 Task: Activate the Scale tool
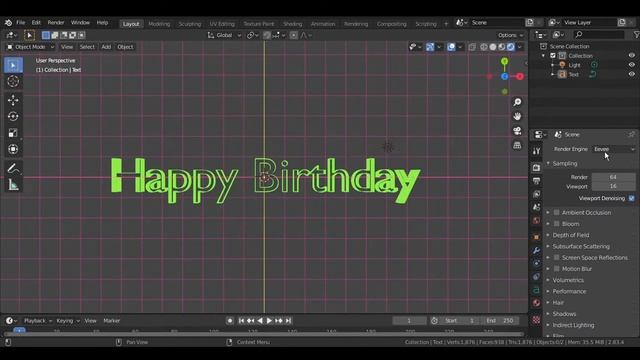click(13, 133)
